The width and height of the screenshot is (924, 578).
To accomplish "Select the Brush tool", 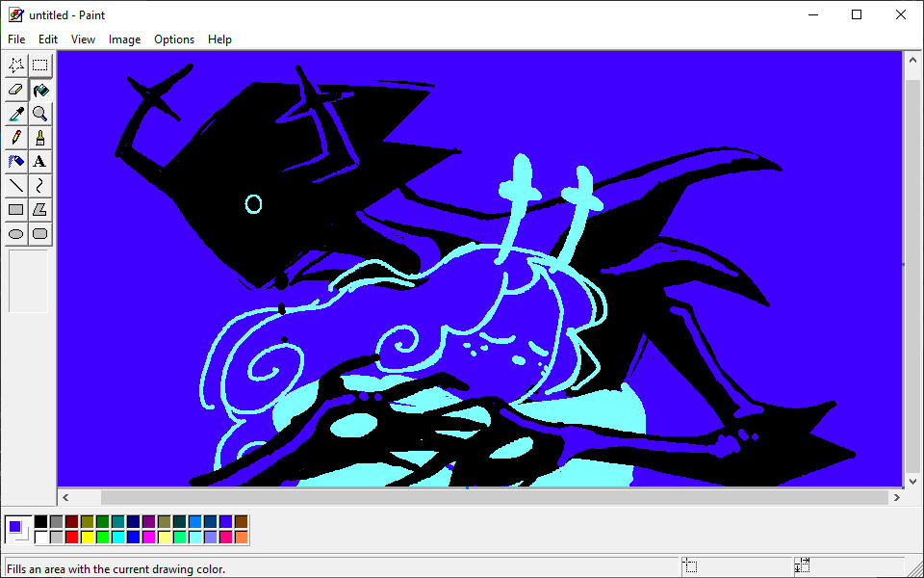I will pos(40,138).
